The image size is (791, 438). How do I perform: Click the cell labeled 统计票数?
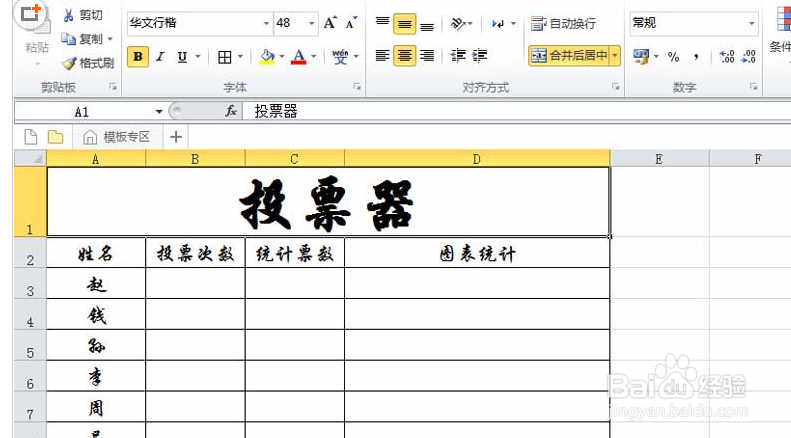[x=295, y=253]
